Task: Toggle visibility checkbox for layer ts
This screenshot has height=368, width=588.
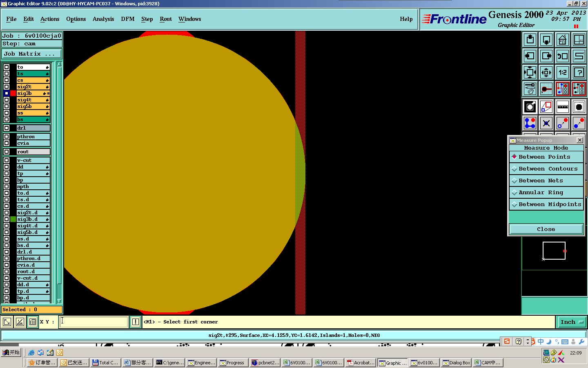Action: (7, 74)
